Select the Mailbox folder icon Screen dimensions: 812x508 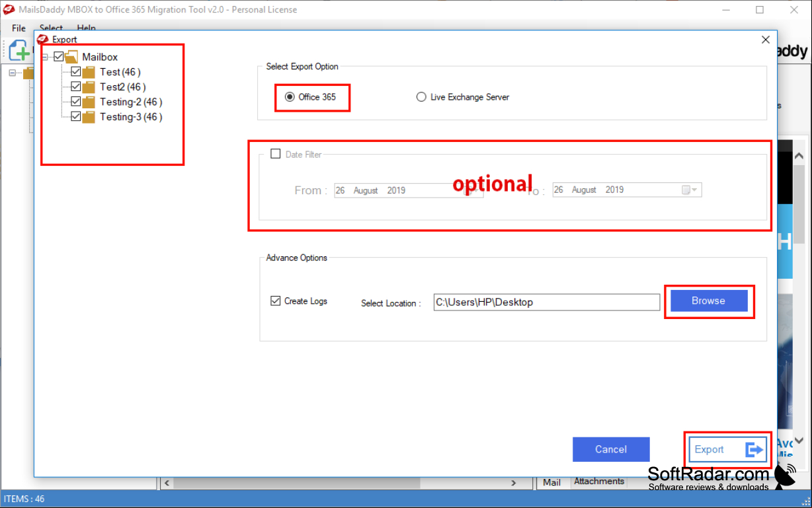click(x=71, y=57)
